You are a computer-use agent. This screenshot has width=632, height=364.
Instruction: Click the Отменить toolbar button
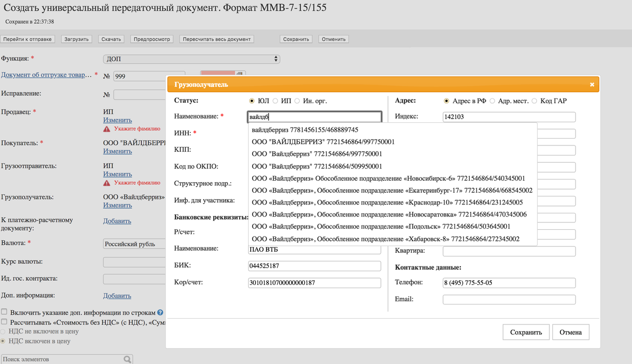pos(333,39)
